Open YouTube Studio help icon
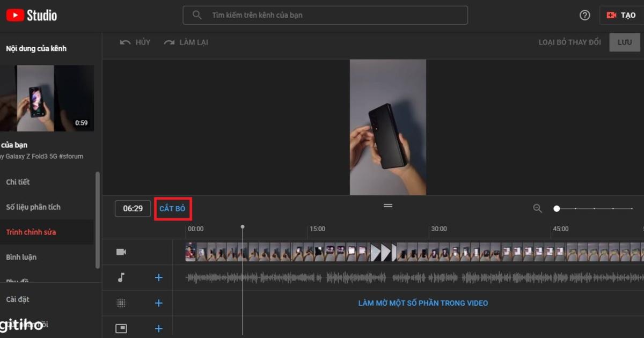 point(584,15)
